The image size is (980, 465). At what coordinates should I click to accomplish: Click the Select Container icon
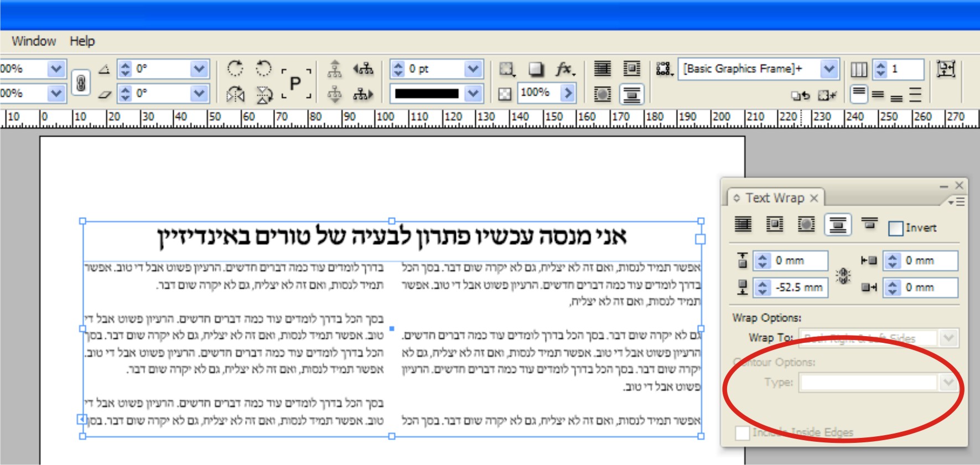tap(334, 69)
